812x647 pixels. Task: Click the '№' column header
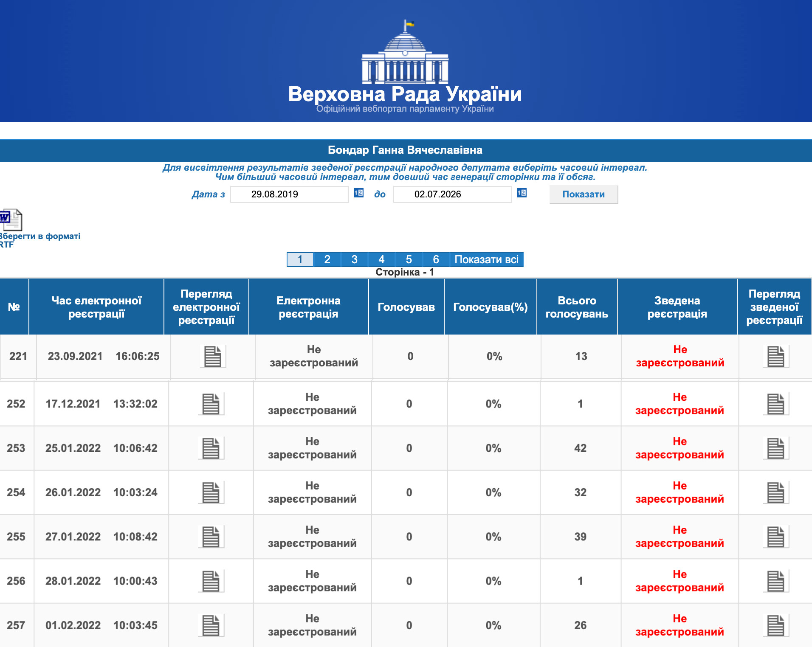coord(14,307)
